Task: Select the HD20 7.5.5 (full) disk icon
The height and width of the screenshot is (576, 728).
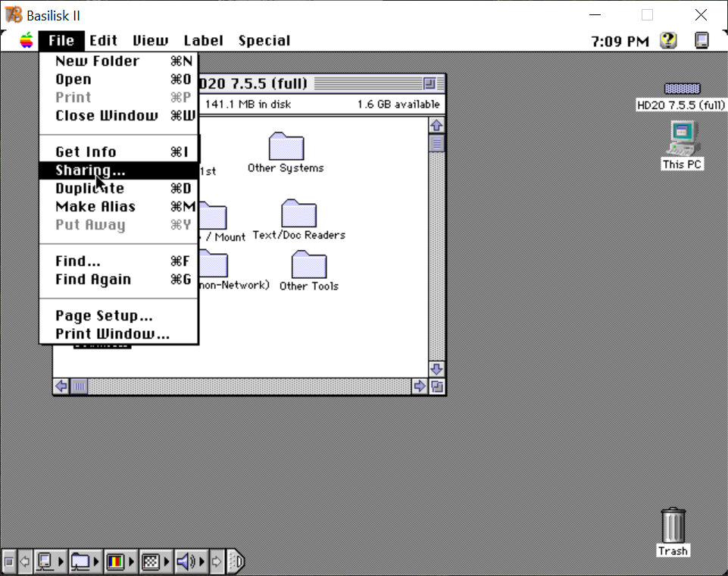Action: tap(682, 88)
